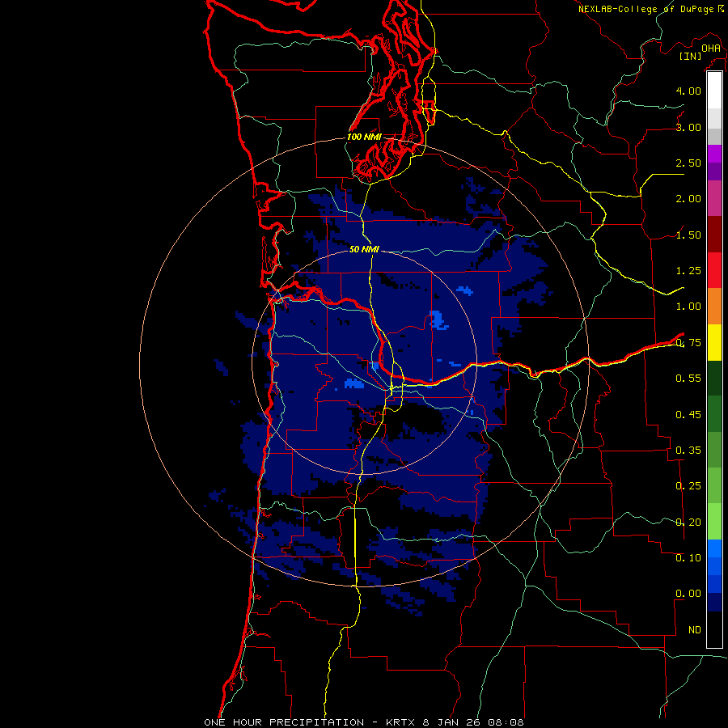Click the 1.25 legend value
Viewport: 728px width, 728px height.
(x=688, y=271)
